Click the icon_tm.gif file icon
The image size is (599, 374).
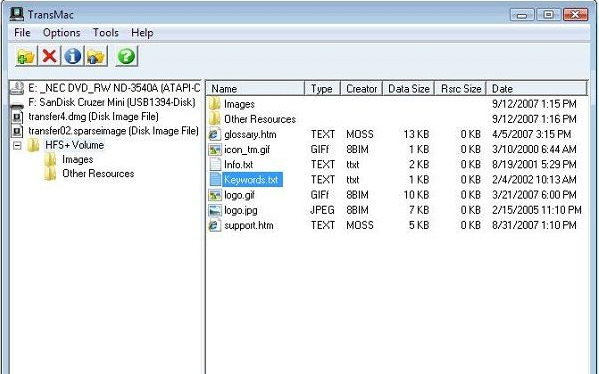pyautogui.click(x=215, y=149)
